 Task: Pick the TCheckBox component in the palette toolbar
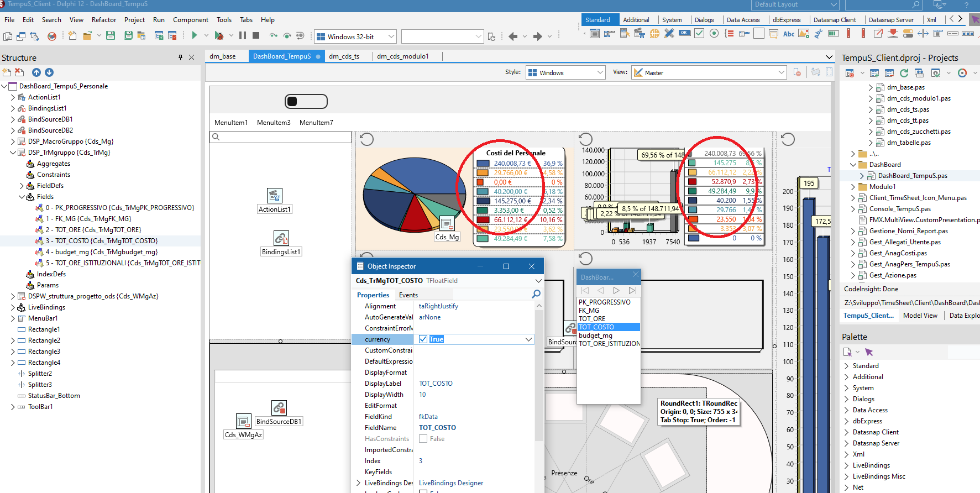[x=699, y=34]
